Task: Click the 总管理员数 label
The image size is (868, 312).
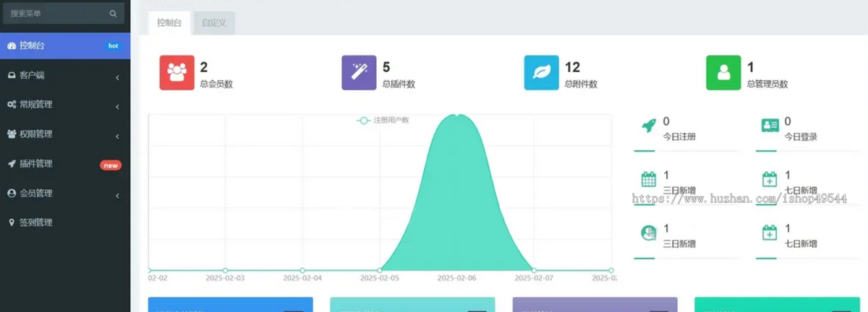Action: 767,84
